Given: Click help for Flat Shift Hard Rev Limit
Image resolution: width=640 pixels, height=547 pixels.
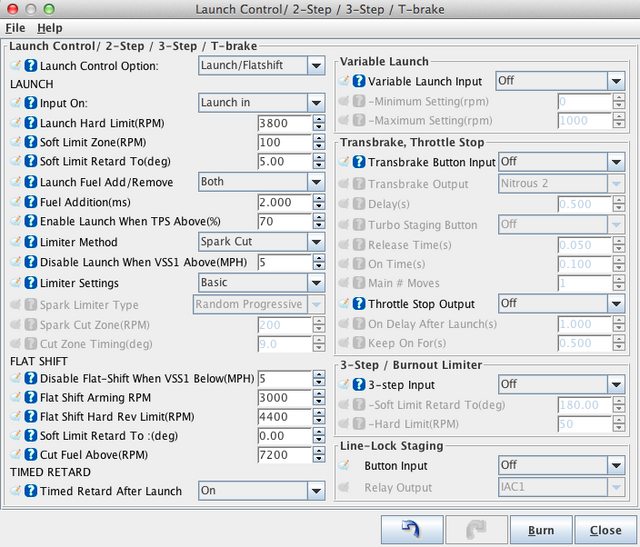Looking at the screenshot, I should [31, 416].
